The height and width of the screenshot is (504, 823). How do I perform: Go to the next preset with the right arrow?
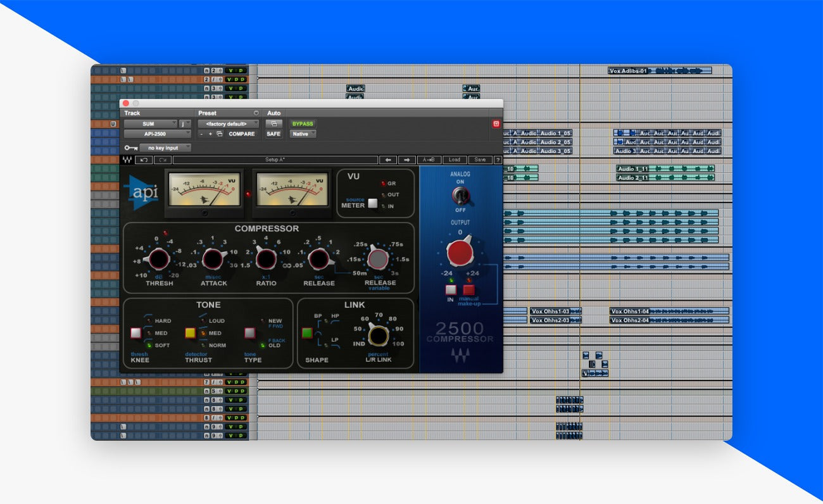coord(406,160)
